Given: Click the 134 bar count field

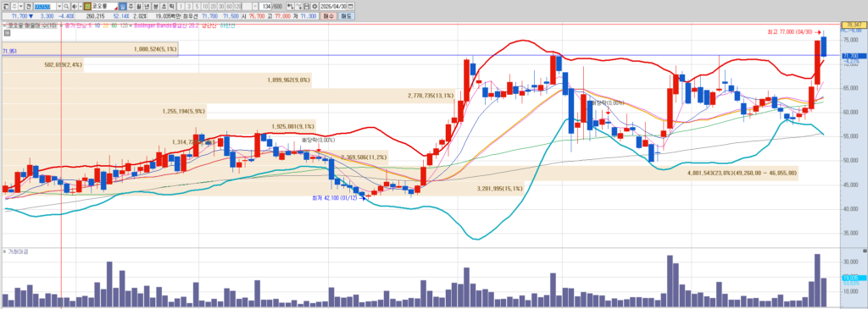Looking at the screenshot, I should (x=265, y=6).
